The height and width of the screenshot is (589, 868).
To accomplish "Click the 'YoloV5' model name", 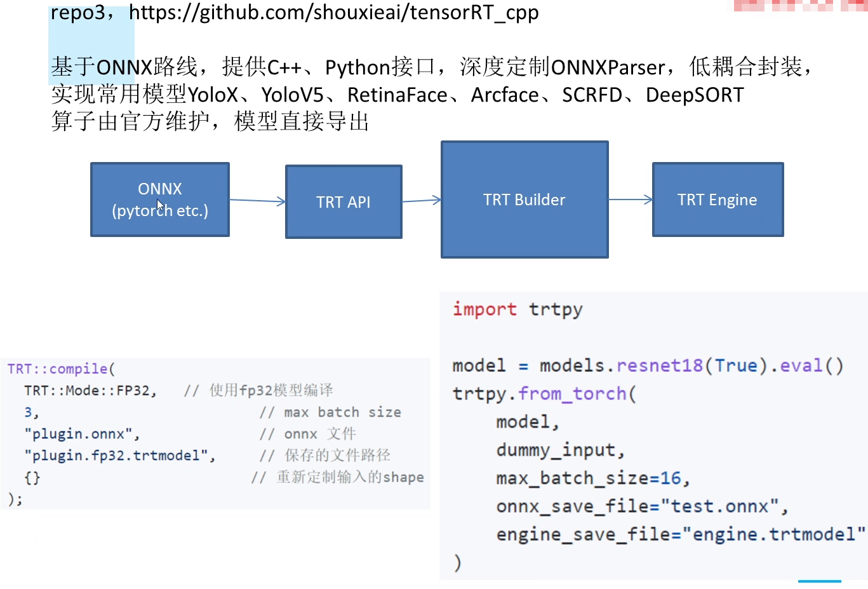I will coord(292,95).
